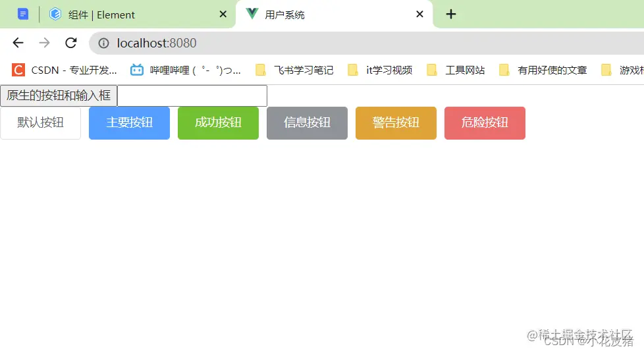Viewport: 644px width, 353px height.
Task: Click the 原生的按钮和输入框 native button
Action: (59, 95)
